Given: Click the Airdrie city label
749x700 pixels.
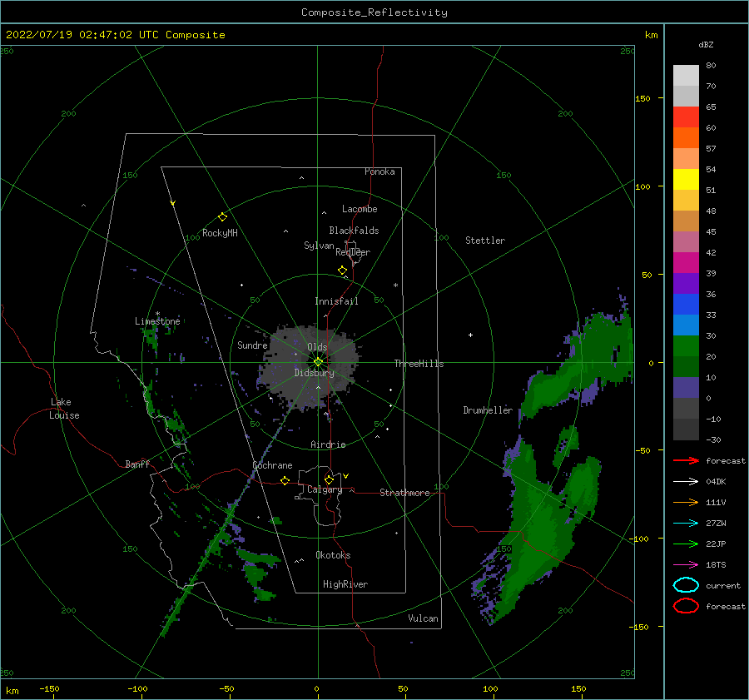Looking at the screenshot, I should [x=328, y=444].
